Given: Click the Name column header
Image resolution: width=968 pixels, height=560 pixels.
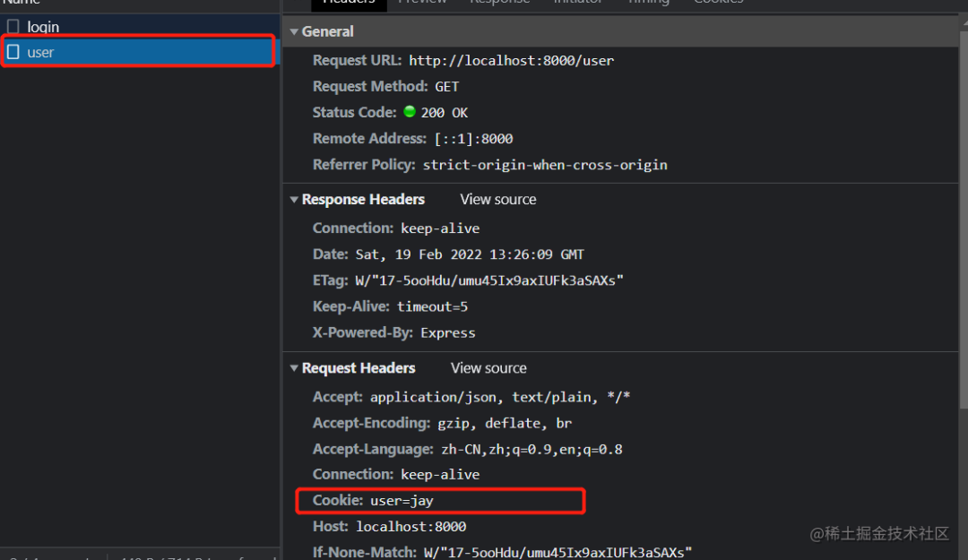Looking at the screenshot, I should (x=21, y=3).
